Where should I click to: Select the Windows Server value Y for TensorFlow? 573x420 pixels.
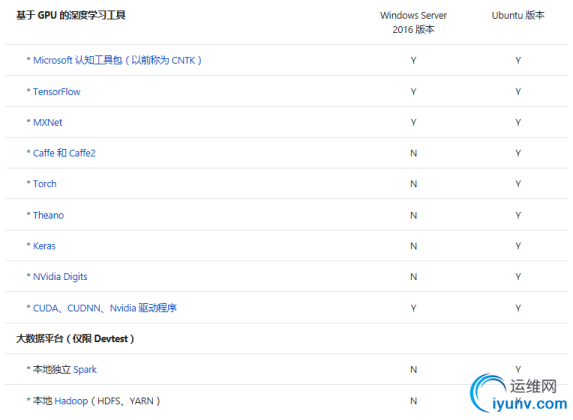pyautogui.click(x=413, y=92)
